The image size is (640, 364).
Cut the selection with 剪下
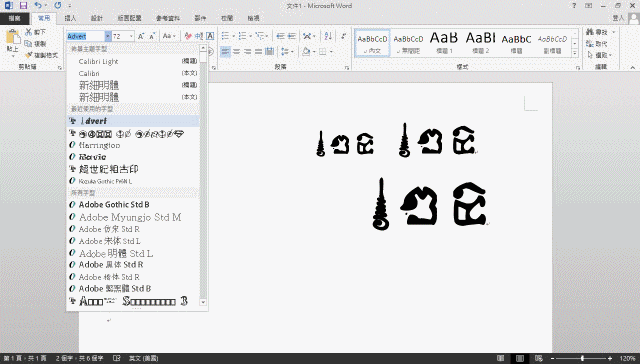[x=35, y=32]
